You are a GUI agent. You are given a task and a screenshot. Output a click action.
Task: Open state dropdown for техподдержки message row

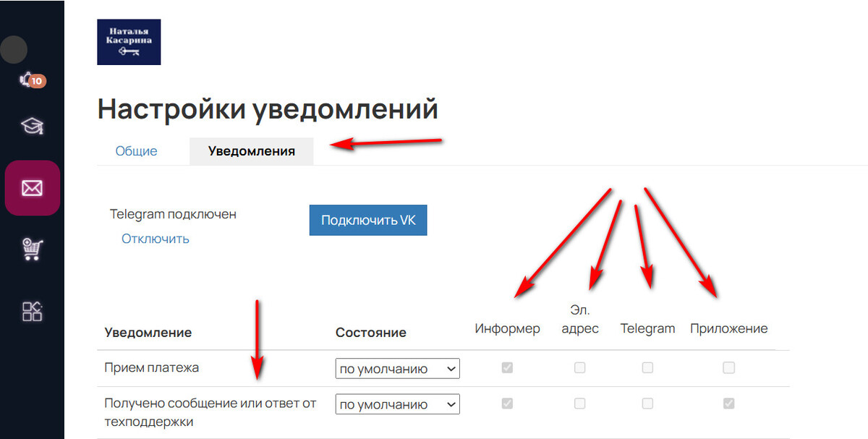click(397, 404)
